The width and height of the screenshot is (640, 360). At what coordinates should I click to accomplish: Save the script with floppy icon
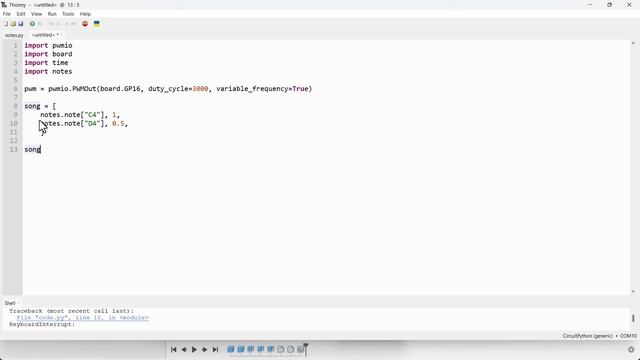pyautogui.click(x=20, y=24)
